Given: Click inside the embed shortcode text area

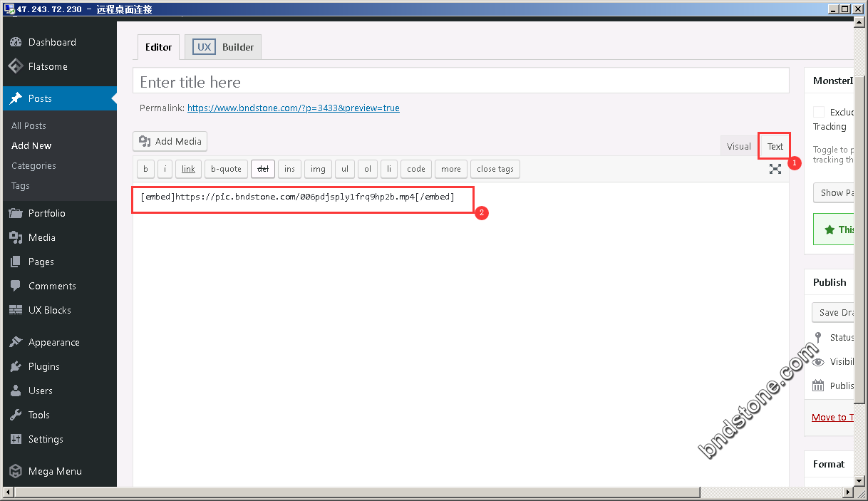Looking at the screenshot, I should point(460,335).
